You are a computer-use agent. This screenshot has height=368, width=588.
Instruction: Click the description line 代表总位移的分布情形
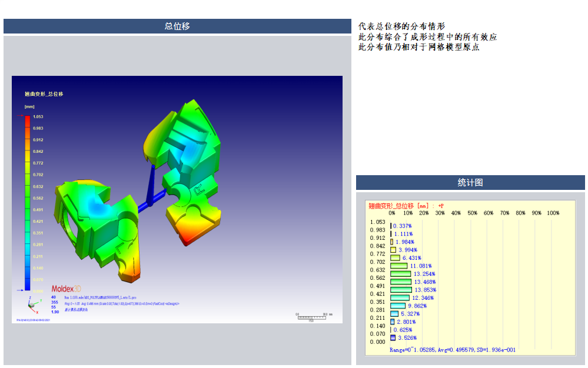tap(401, 26)
